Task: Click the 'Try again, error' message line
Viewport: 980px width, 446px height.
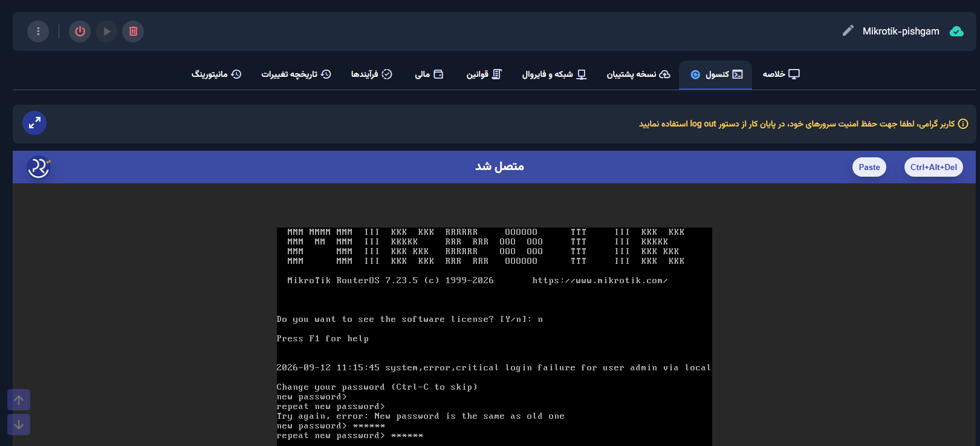Action: point(421,416)
